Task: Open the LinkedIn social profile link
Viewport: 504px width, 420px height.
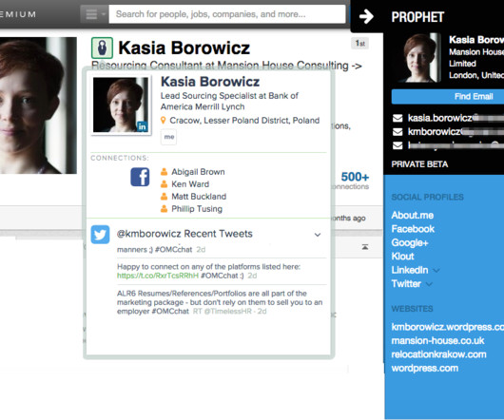Action: [x=410, y=270]
